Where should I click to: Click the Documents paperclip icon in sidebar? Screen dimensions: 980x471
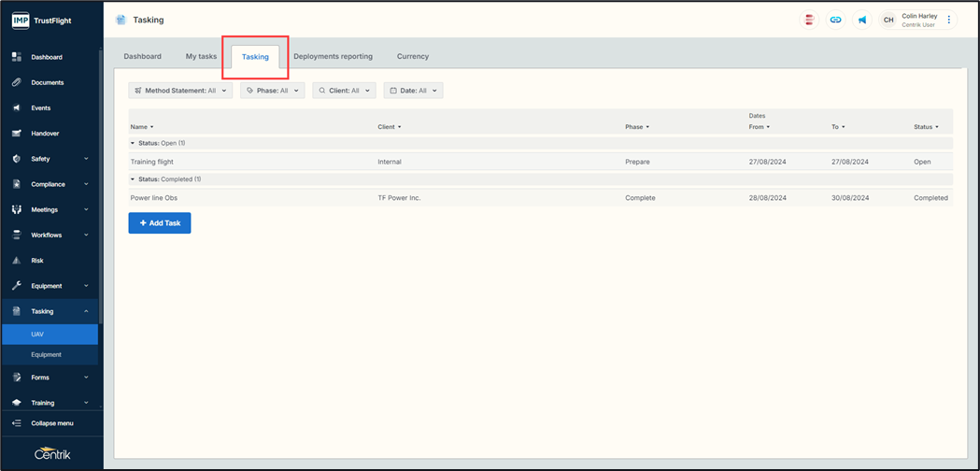(x=17, y=82)
